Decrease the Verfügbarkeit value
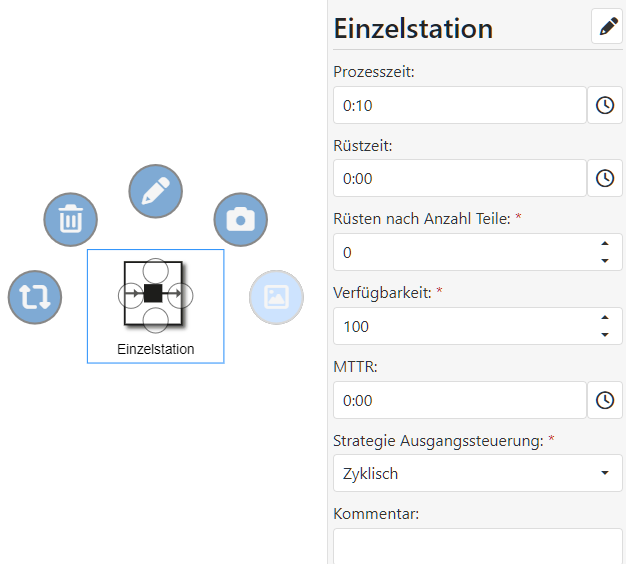 click(605, 335)
